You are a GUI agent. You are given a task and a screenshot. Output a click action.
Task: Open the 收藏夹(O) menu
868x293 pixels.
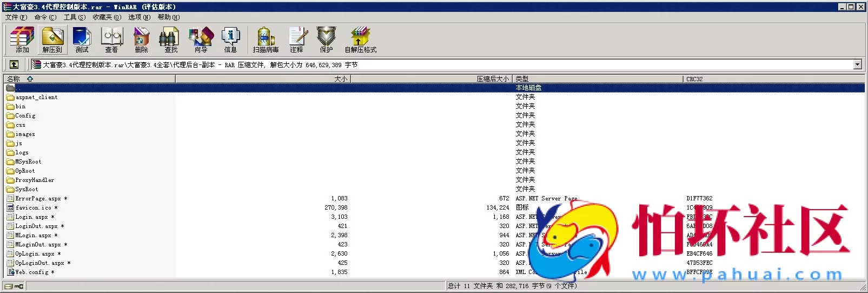click(x=107, y=17)
